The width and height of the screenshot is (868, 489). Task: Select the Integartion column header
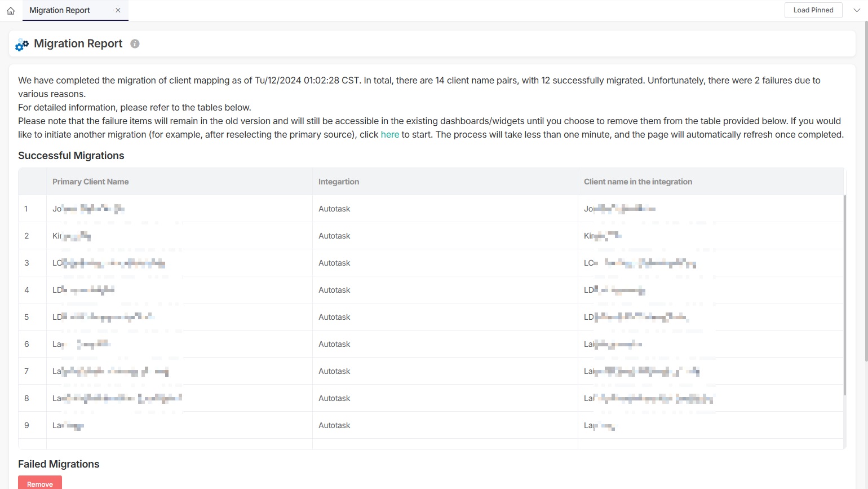tap(338, 182)
